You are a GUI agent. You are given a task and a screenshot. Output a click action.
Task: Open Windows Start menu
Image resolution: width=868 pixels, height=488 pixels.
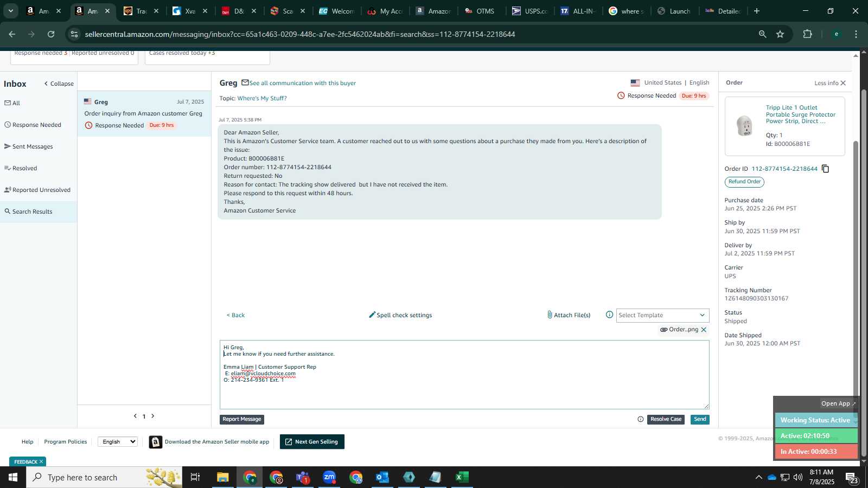(13, 477)
